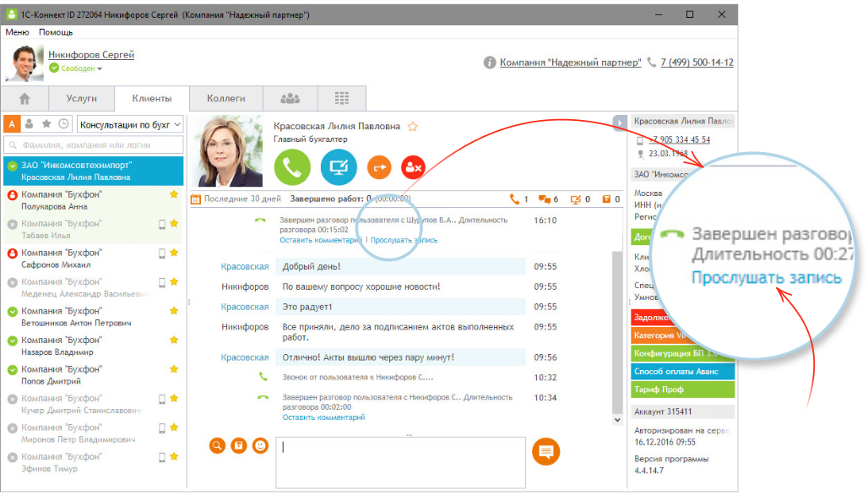Viewport: 868px width, 496px height.
Task: Toggle favorite star for Попов Дмитрий
Action: coord(174,369)
